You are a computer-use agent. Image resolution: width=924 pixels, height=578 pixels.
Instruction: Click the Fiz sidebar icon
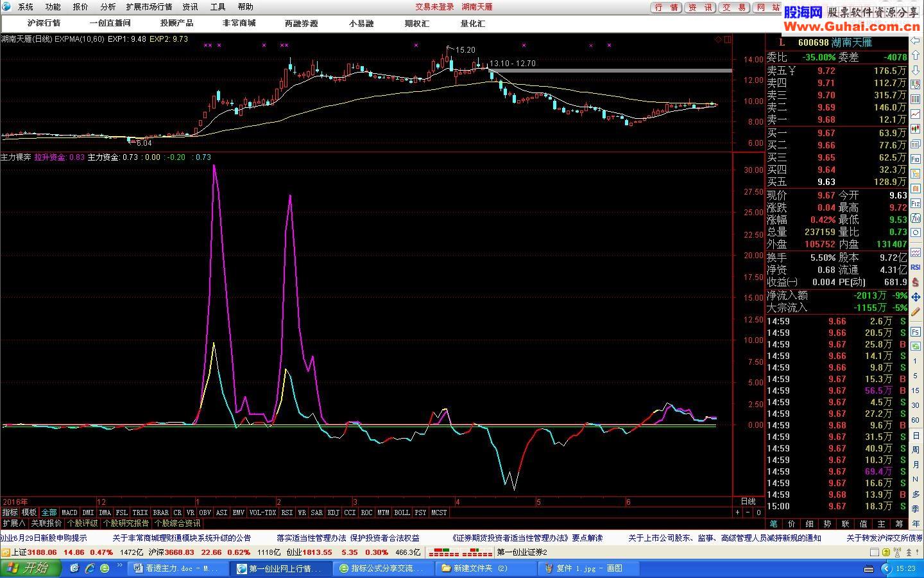tap(916, 203)
